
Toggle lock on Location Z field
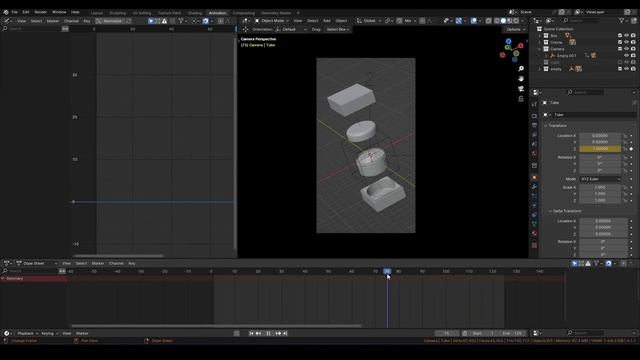pyautogui.click(x=625, y=149)
